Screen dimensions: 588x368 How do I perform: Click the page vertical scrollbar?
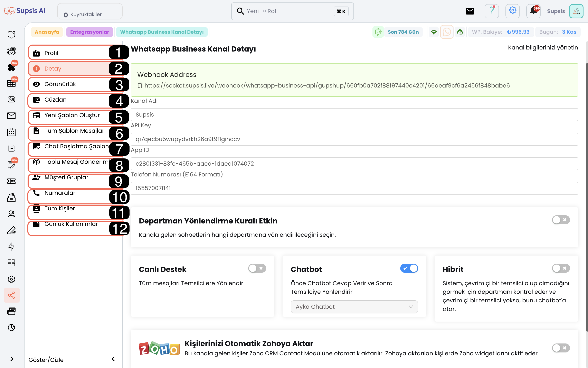pyautogui.click(x=587, y=197)
